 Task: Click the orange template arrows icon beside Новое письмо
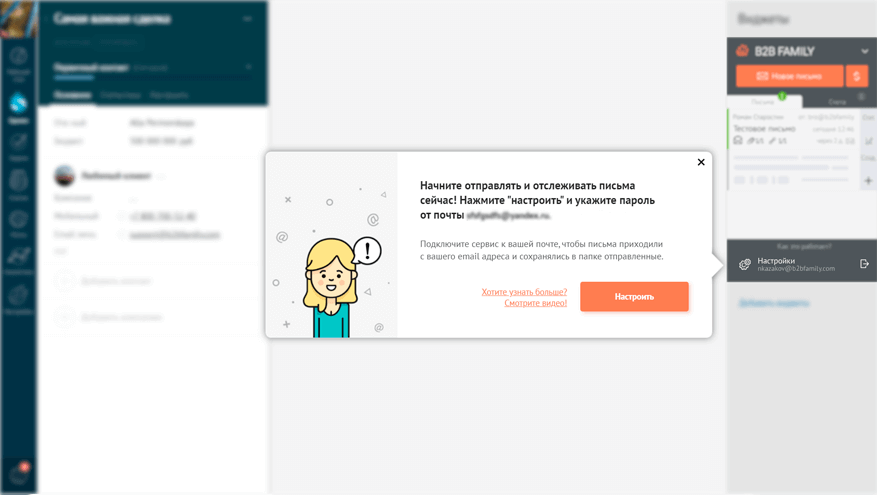856,76
